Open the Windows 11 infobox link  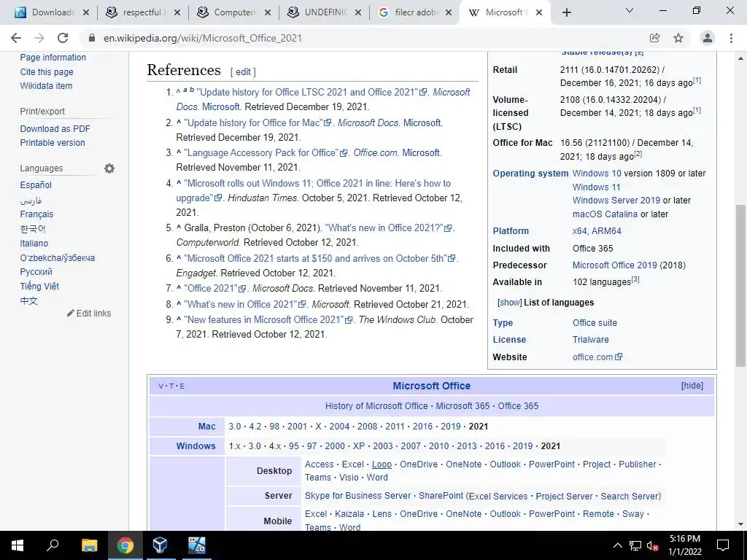coord(596,187)
